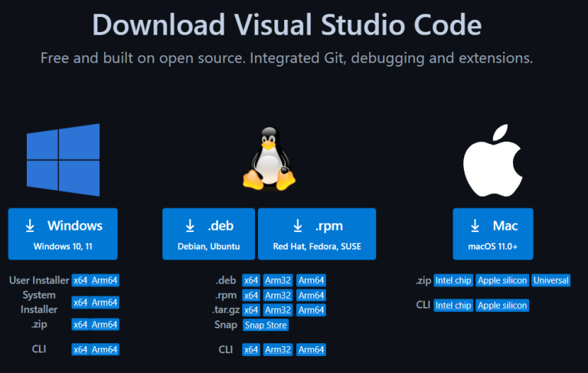
Task: Select Linux .deb Arm32 download
Action: (278, 280)
